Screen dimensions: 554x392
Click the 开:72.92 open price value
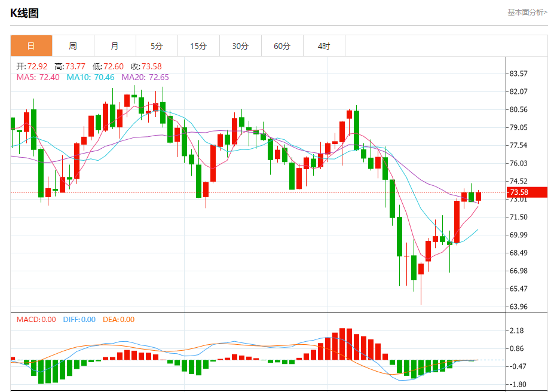32,66
